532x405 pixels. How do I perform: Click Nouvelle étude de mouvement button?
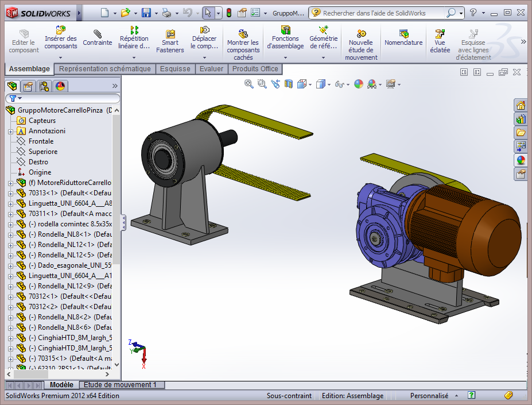click(361, 45)
